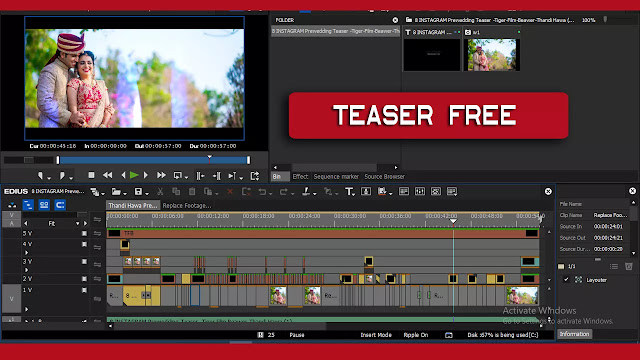Screen dimensions: 640x360
Task: Toggle the lock box on track 3 V
Action: click(x=84, y=262)
